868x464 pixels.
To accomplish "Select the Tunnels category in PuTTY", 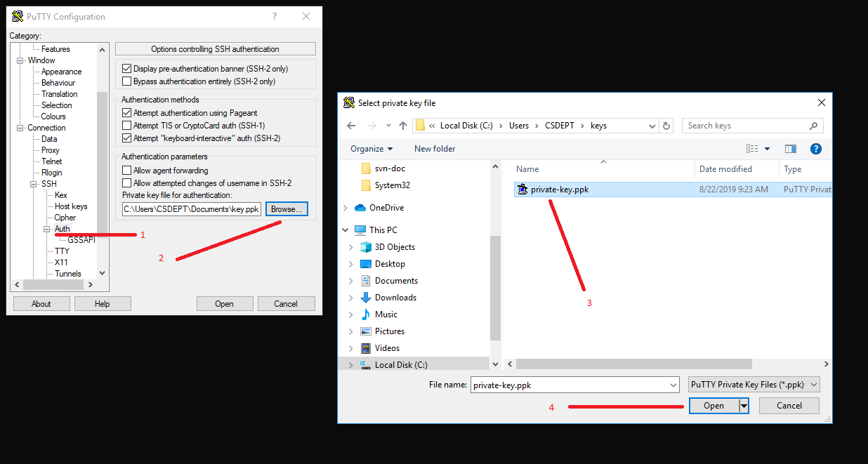I will click(68, 274).
